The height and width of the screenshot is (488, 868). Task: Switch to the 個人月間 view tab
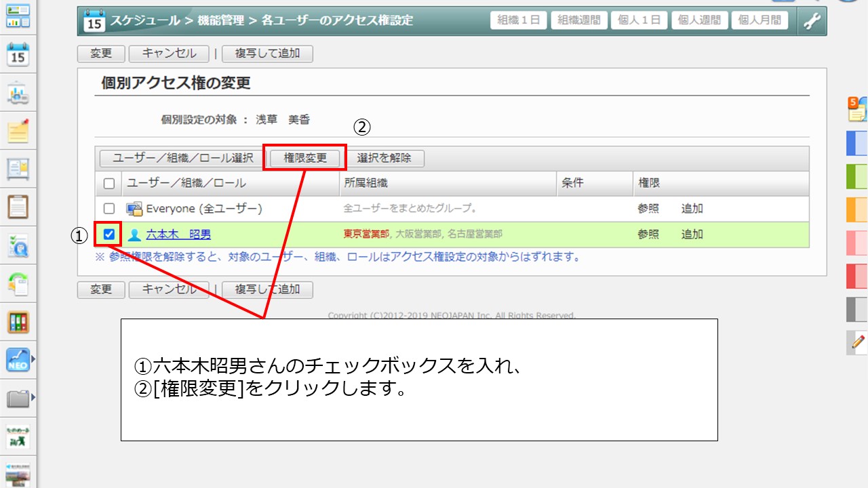click(759, 20)
